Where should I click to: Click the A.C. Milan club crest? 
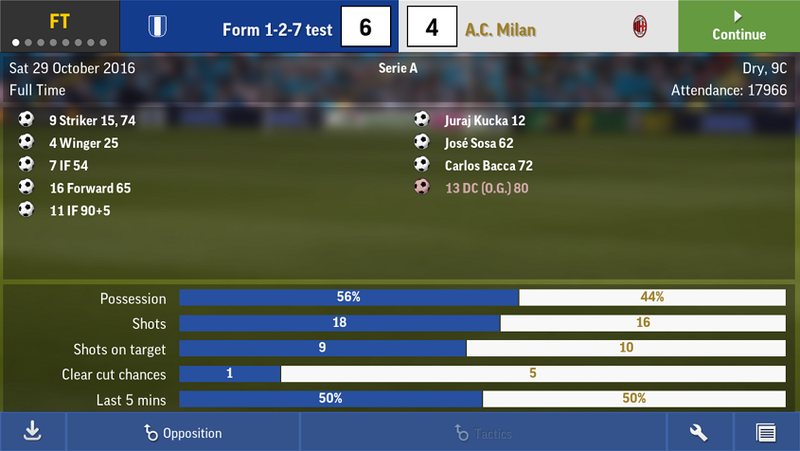tap(640, 27)
